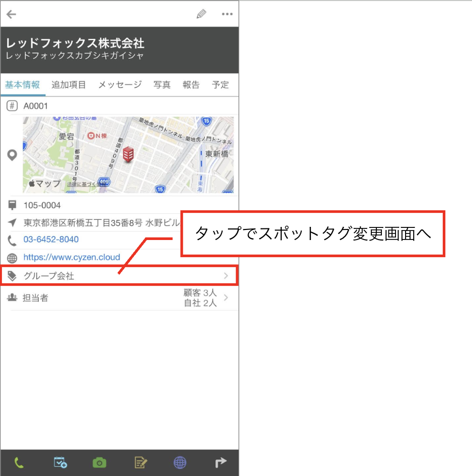Tap 顧客 3人 自社 2人 count
The width and height of the screenshot is (472, 476).
coord(200,298)
